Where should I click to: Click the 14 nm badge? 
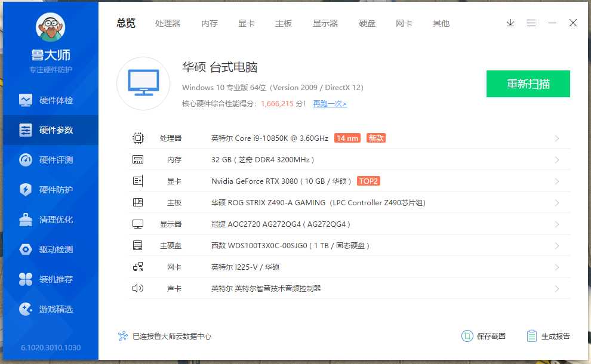pyautogui.click(x=347, y=138)
